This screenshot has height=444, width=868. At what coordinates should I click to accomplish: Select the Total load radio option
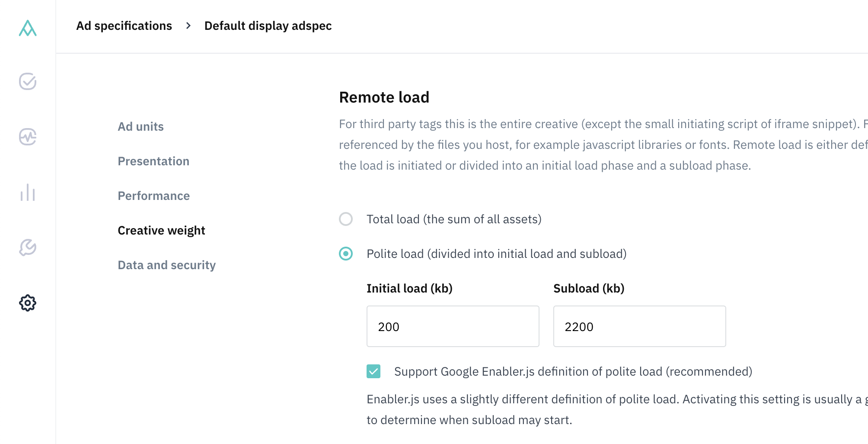[345, 219]
